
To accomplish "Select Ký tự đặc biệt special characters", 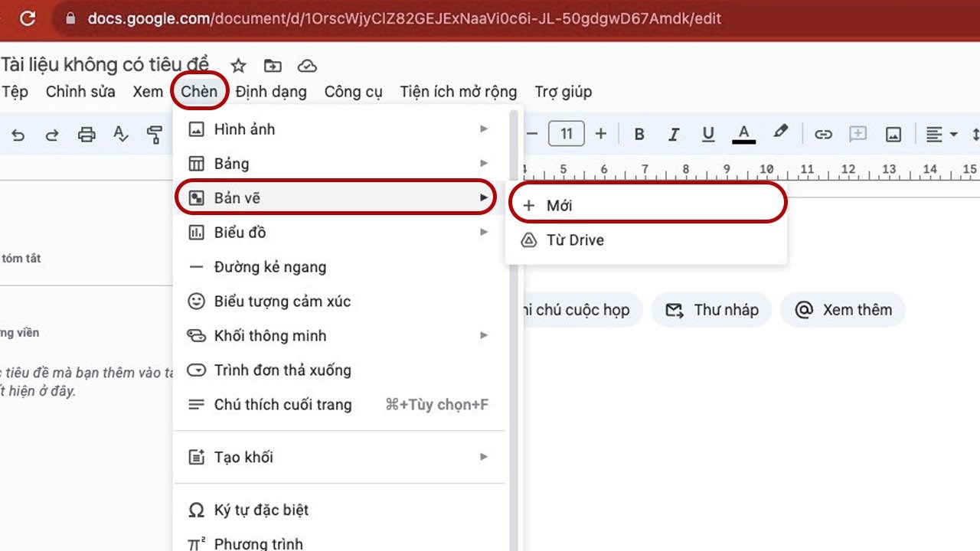I will click(339, 510).
